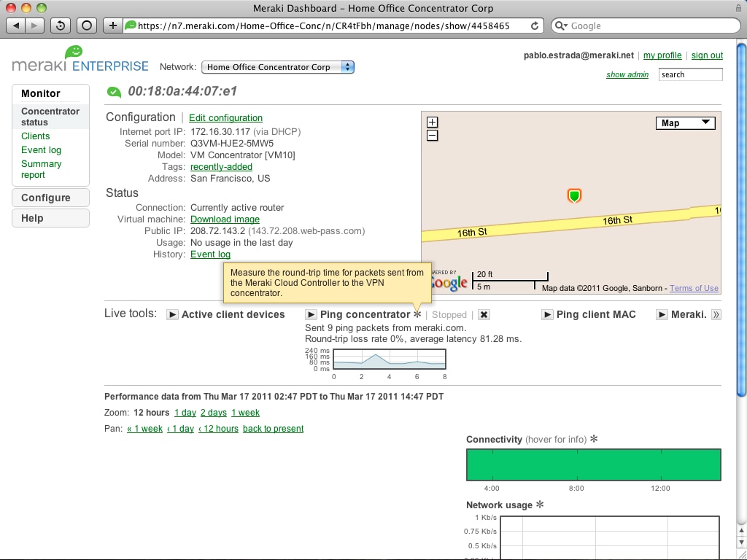747x560 pixels.
Task: Click the dashboard search input field
Action: point(690,75)
